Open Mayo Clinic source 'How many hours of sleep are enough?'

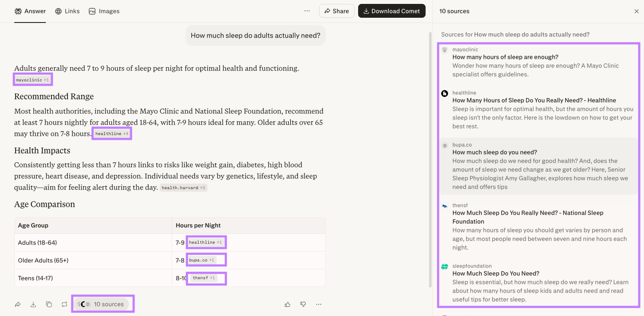505,57
